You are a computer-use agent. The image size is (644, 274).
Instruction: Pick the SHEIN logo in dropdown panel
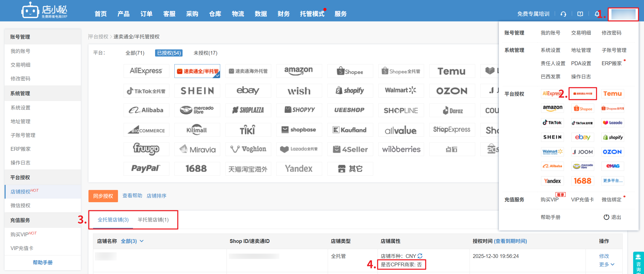552,137
